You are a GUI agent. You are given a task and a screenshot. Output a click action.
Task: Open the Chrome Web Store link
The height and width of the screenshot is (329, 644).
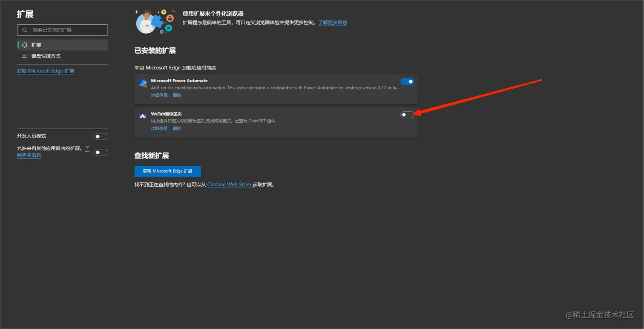[x=229, y=185]
